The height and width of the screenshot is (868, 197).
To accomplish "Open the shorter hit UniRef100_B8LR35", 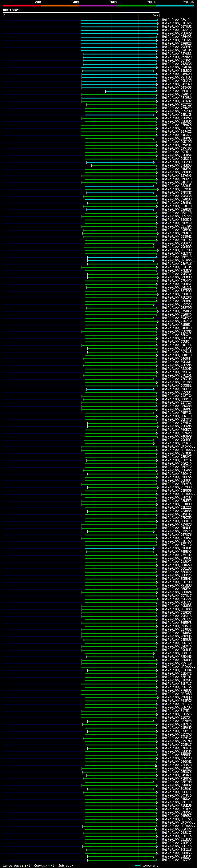I will coord(177,71).
